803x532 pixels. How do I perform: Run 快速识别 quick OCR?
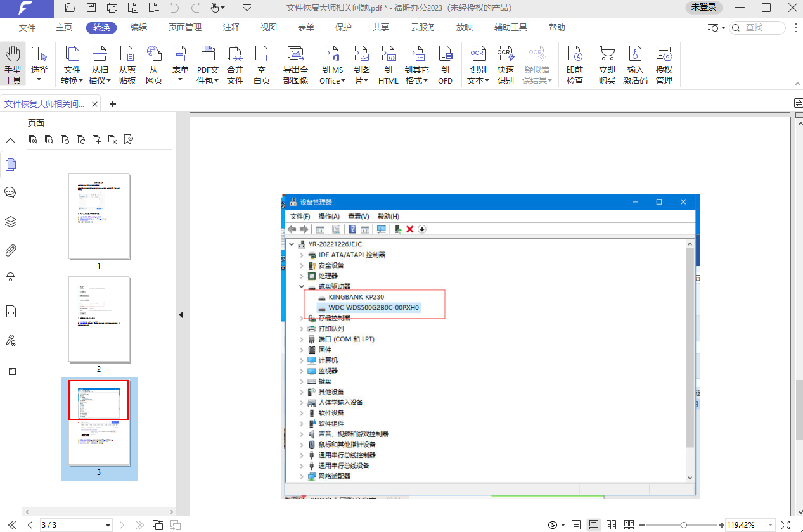(506, 65)
